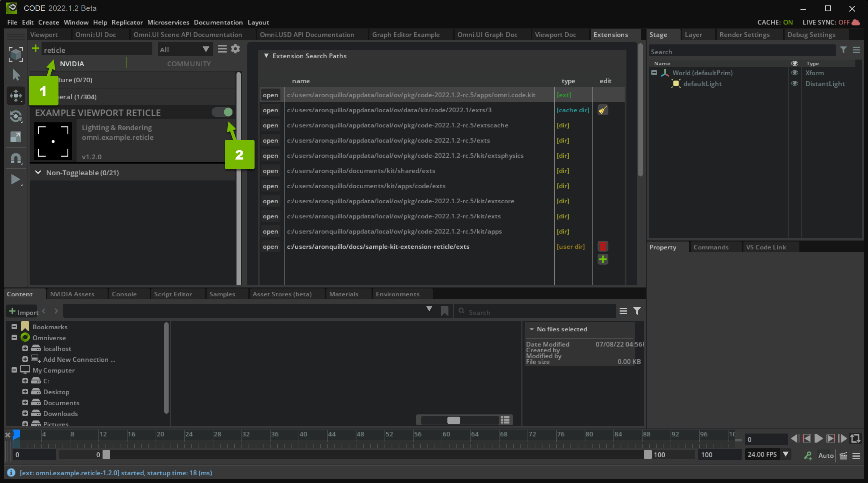Viewport: 868px width, 483px height.
Task: Toggle the Snap magnet icon
Action: (x=16, y=158)
